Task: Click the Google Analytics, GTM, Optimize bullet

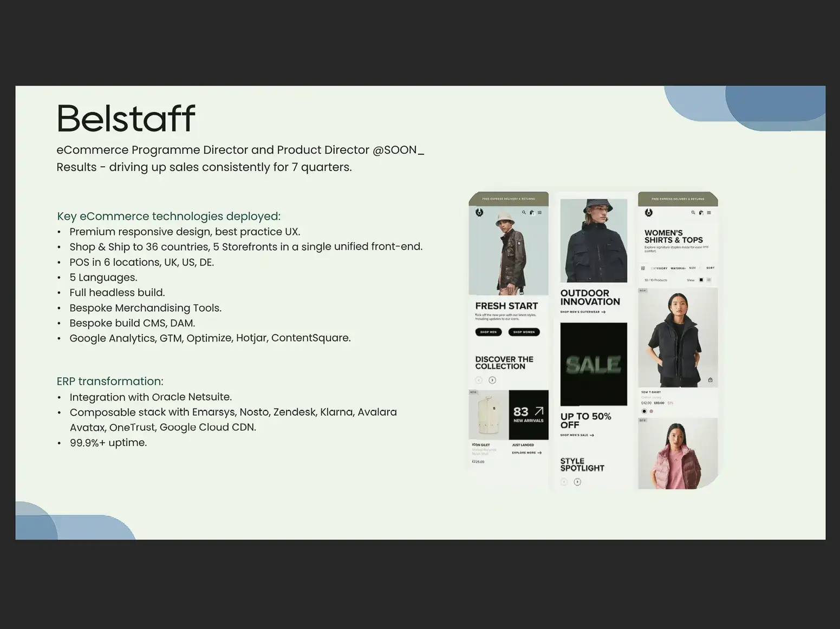Action: tap(210, 338)
